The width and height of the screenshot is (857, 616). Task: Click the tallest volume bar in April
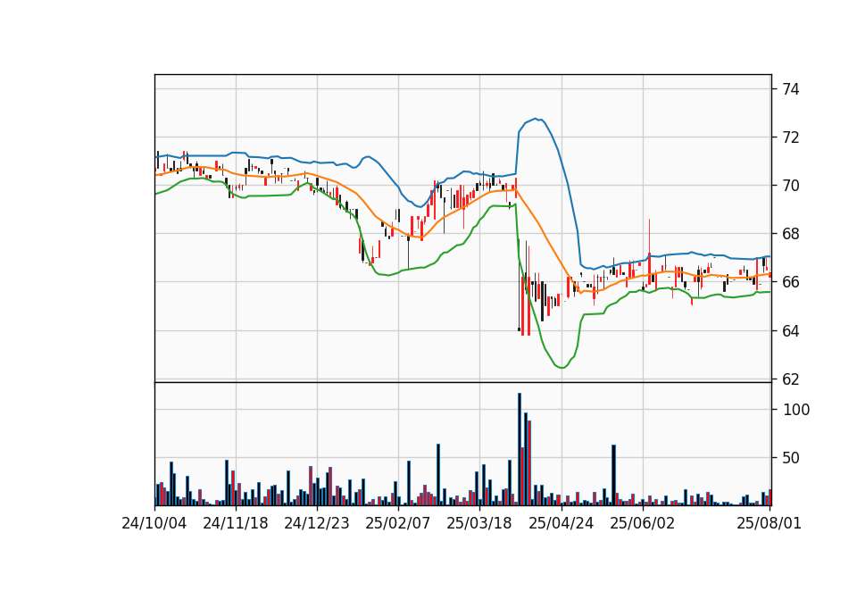pyautogui.click(x=520, y=449)
